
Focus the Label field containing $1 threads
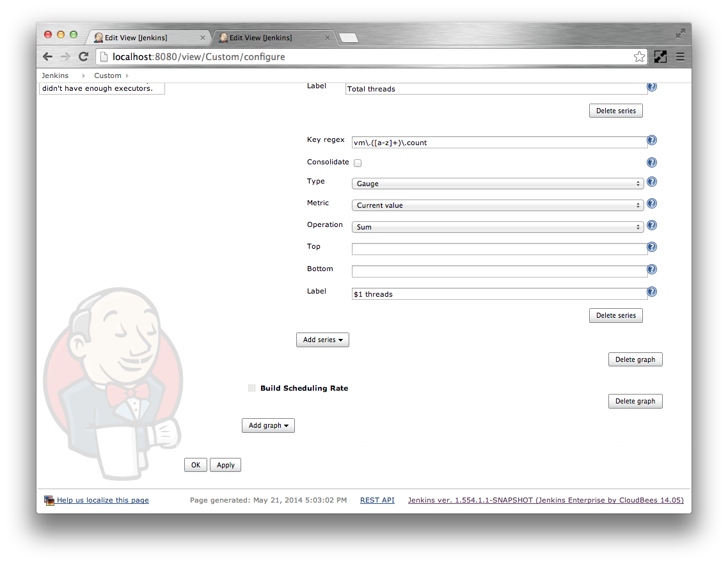point(500,294)
